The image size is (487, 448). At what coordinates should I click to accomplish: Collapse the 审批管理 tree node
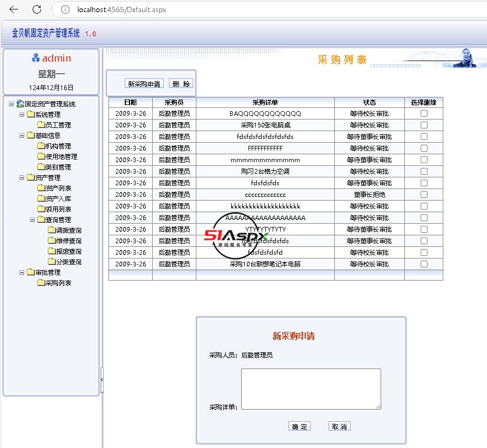coord(22,272)
